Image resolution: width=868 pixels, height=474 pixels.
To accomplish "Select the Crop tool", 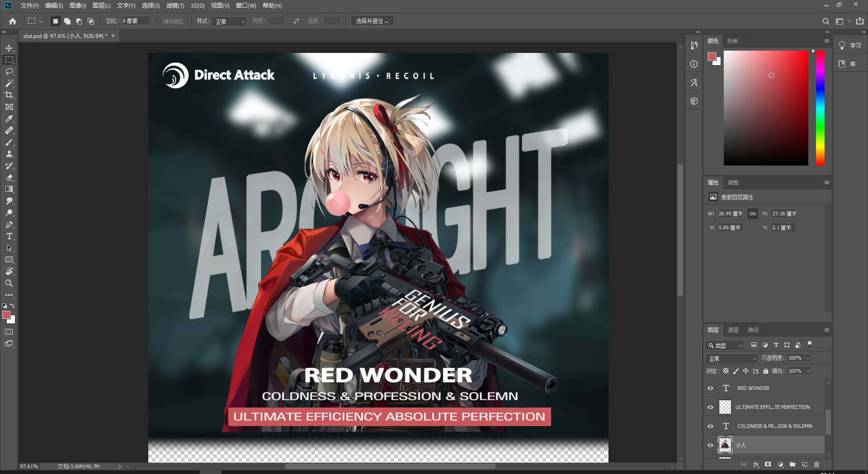I will tap(9, 95).
